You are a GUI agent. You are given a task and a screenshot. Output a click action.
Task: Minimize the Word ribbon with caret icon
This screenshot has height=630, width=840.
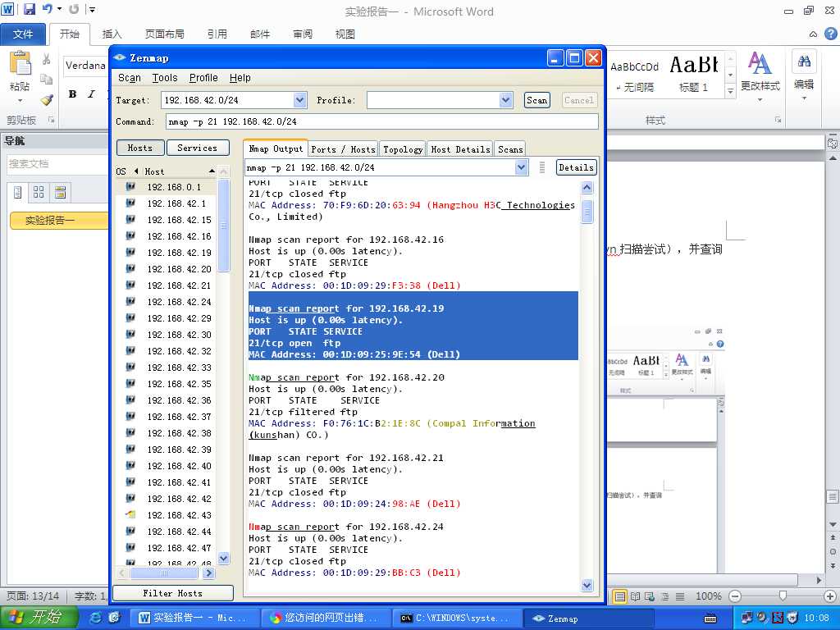click(813, 34)
